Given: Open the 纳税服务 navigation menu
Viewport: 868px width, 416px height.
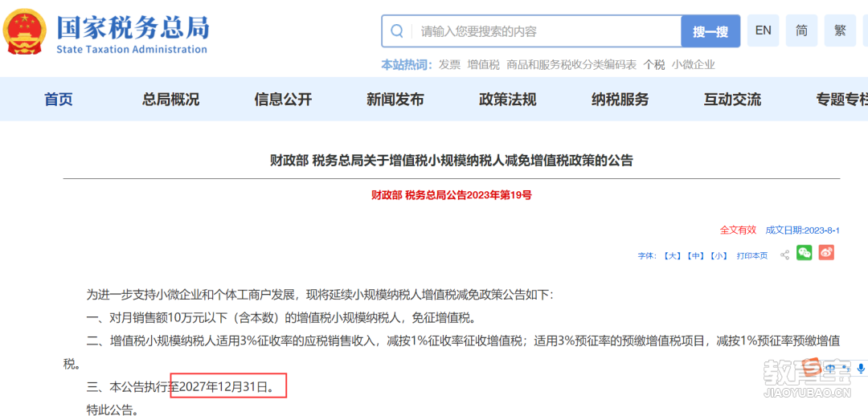Looking at the screenshot, I should pos(620,100).
